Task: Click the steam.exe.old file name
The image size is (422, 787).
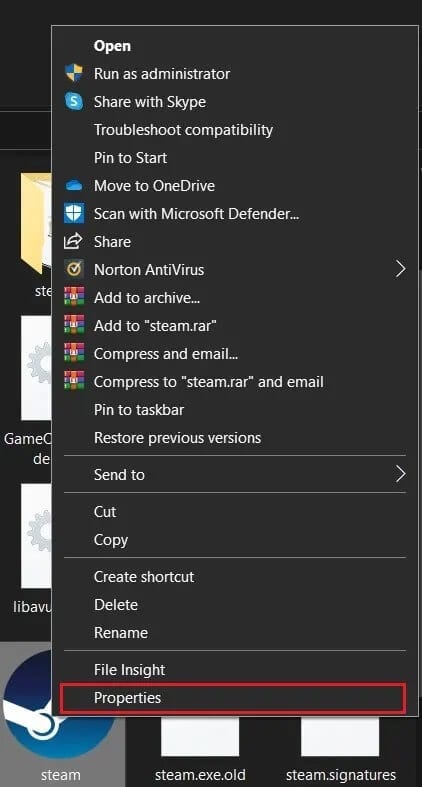Action: [200, 775]
